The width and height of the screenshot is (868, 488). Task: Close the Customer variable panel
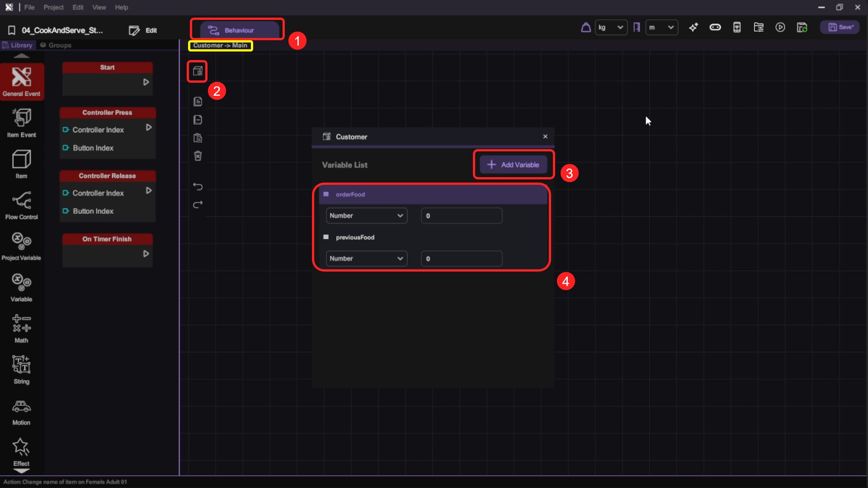pos(545,136)
